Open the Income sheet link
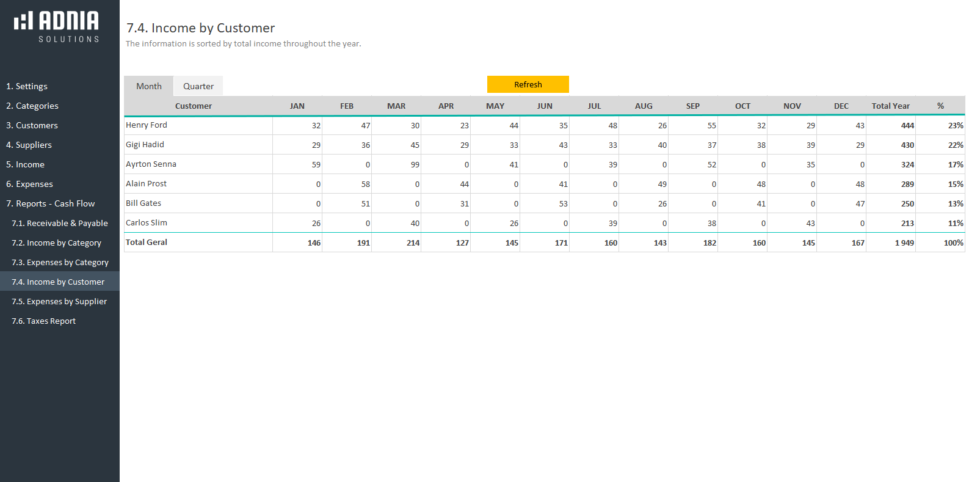 [25, 164]
